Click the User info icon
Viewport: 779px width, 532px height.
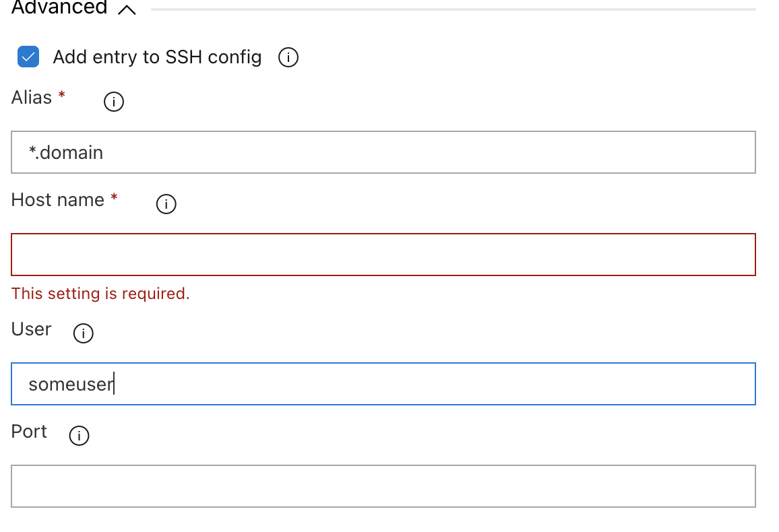click(83, 333)
